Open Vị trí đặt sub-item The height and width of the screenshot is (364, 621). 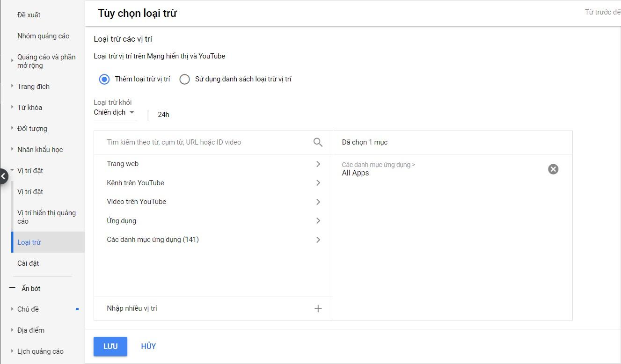(30, 192)
